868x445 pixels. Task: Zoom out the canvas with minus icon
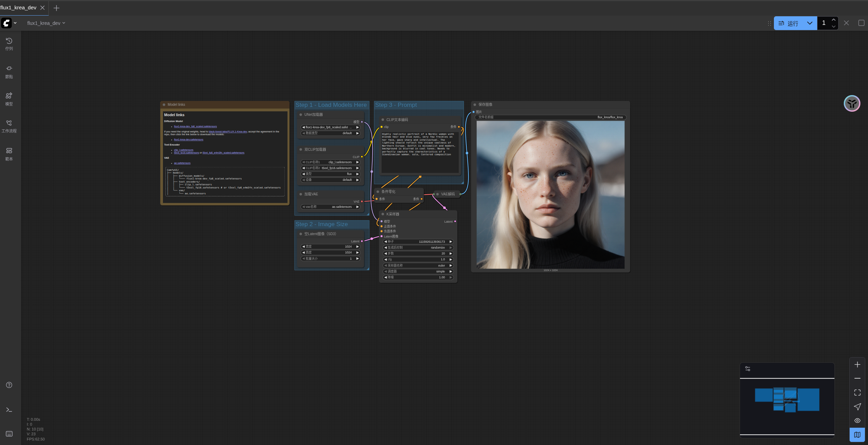point(857,378)
